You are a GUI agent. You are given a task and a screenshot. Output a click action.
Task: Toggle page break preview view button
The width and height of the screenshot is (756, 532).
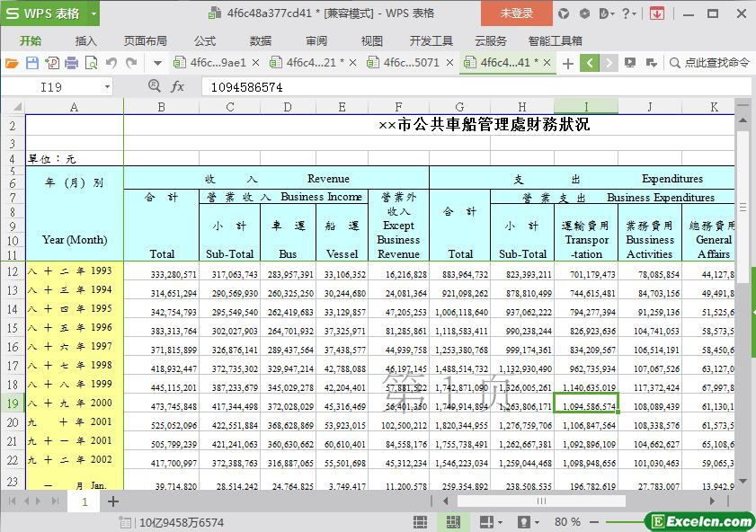pos(454,522)
